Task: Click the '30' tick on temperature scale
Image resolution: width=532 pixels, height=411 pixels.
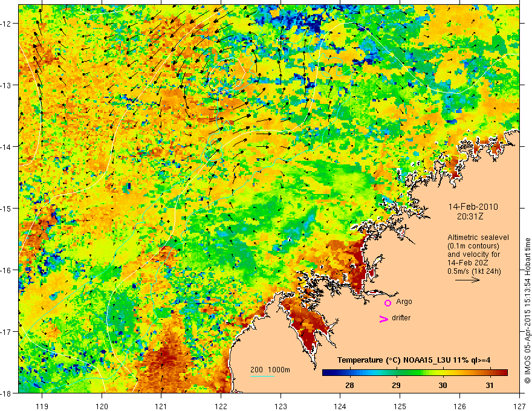Action: coord(443,385)
